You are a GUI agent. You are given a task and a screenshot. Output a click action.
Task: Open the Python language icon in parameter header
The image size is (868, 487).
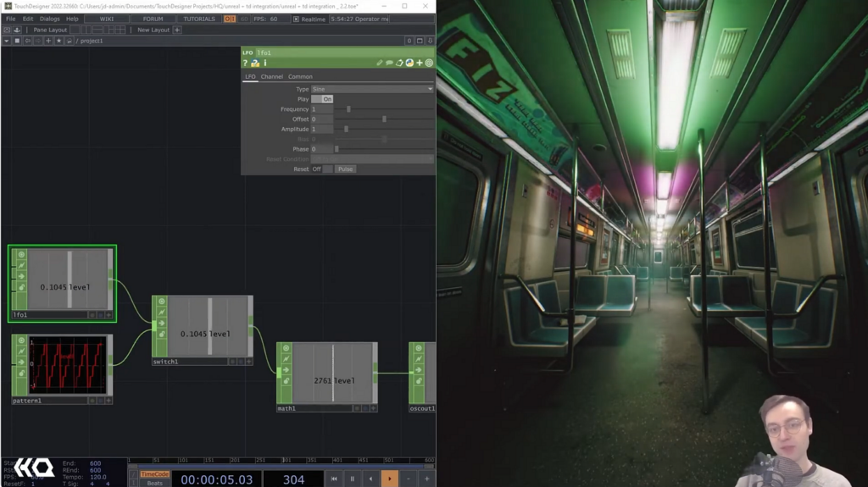tap(409, 63)
